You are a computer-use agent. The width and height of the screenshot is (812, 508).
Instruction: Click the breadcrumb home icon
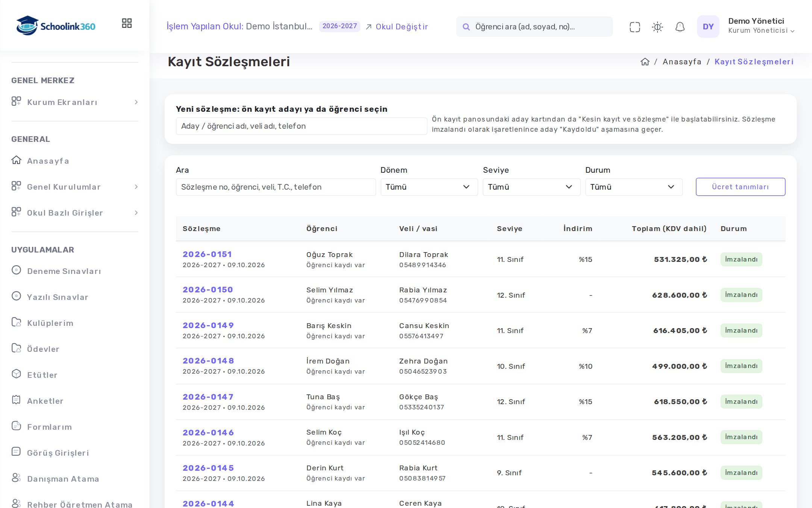645,62
